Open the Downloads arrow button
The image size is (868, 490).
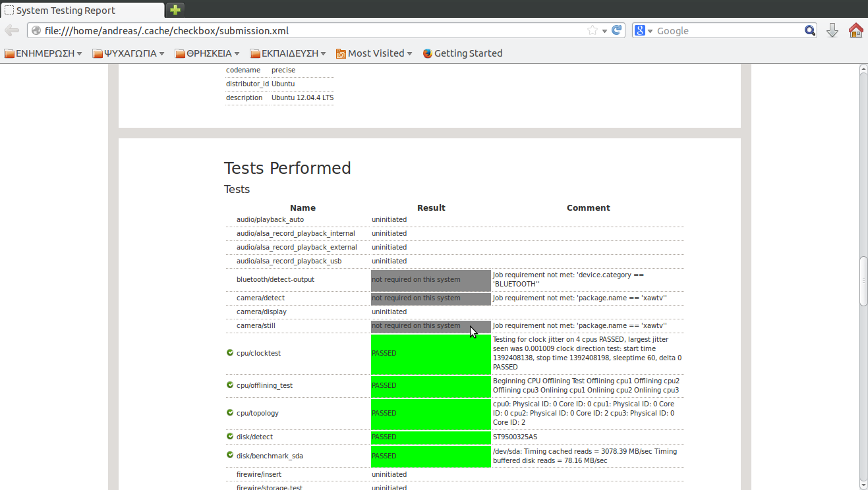(832, 30)
